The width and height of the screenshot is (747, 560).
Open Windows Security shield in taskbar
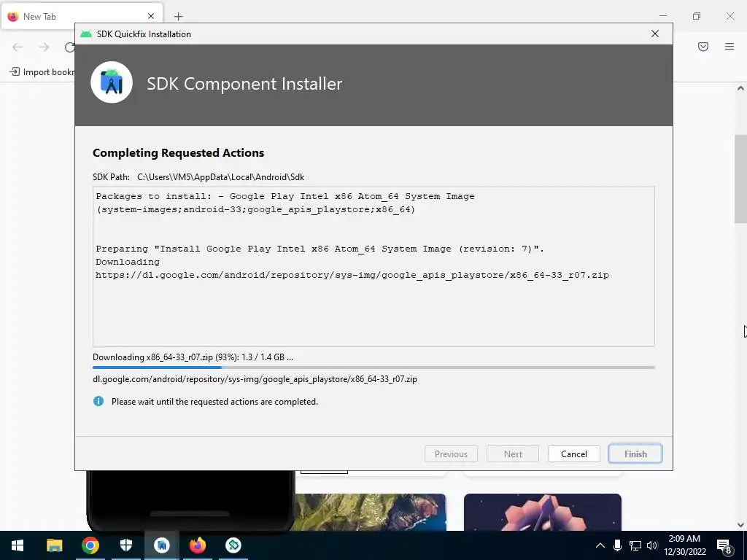click(125, 545)
